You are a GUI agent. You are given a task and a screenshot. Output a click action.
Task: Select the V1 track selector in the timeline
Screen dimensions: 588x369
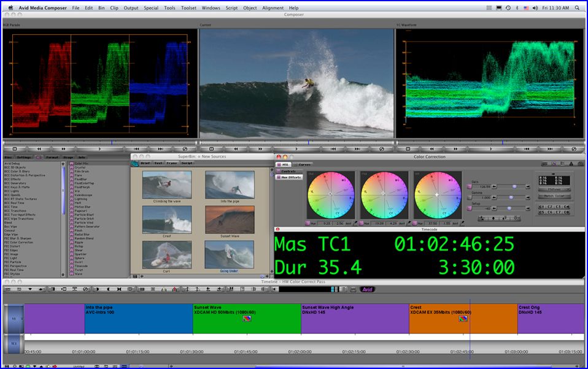coord(14,319)
